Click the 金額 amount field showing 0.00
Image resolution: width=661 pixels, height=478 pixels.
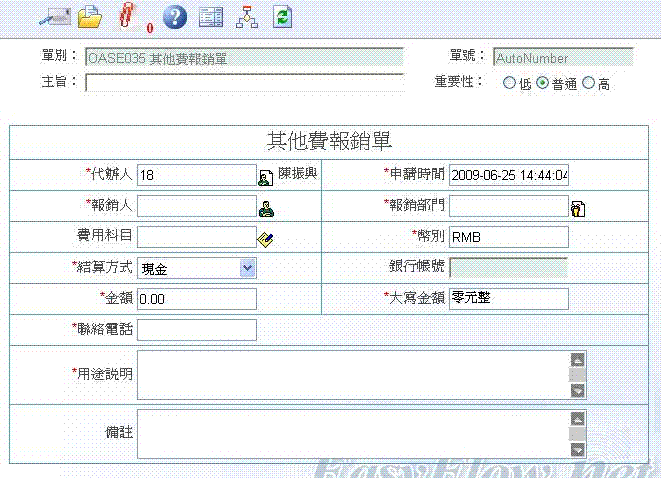[x=196, y=299]
